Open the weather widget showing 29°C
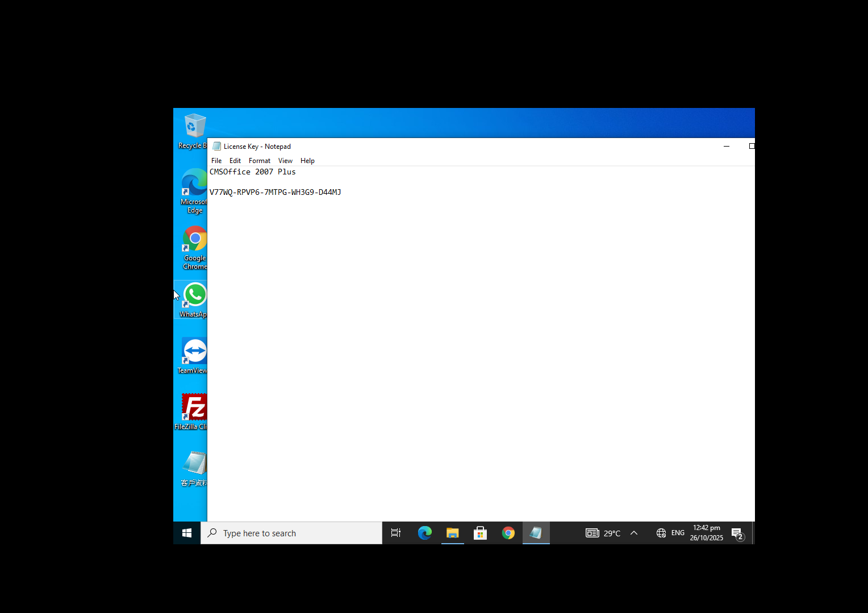868x613 pixels. [603, 533]
